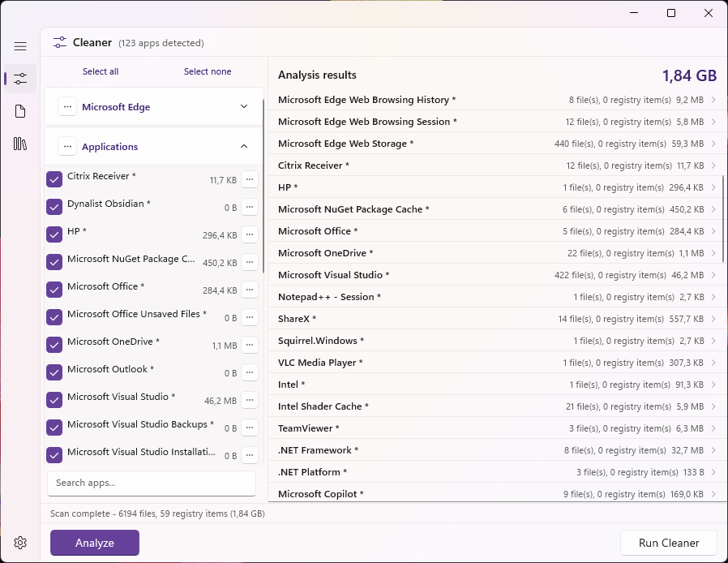Click the app list vertical scrollbar

(263, 186)
